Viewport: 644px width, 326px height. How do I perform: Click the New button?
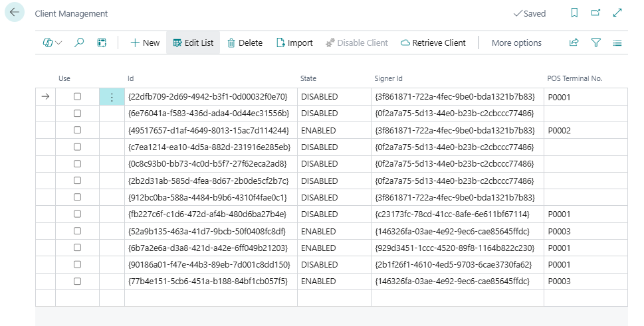[145, 42]
